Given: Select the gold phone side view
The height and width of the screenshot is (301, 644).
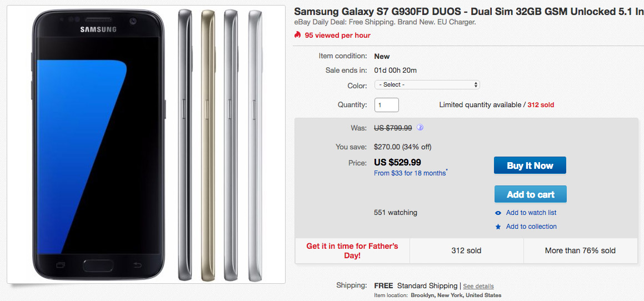Looking at the screenshot, I should coord(208,144).
